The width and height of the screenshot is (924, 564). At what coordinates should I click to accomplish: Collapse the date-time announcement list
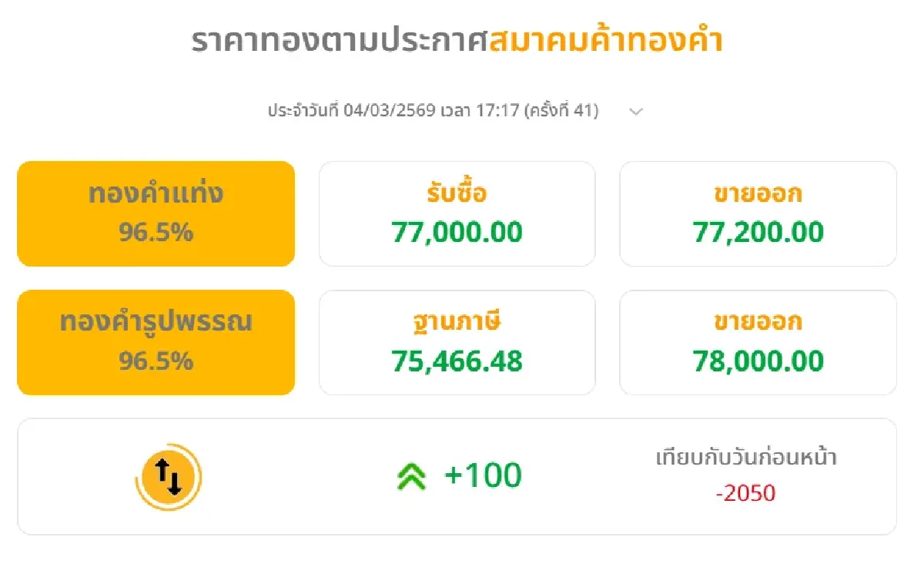[x=636, y=112]
